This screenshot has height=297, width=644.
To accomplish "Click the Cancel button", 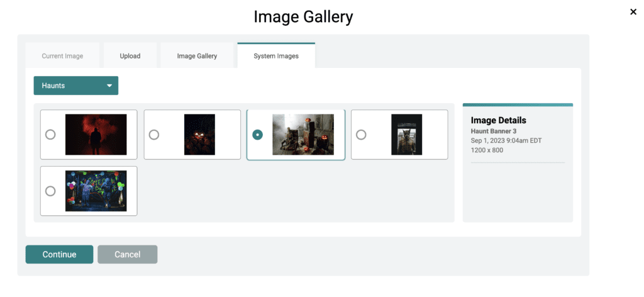I will tap(127, 254).
